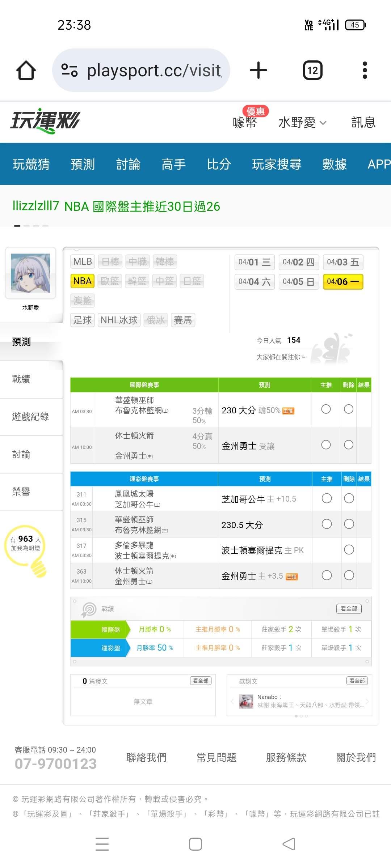Screen dimensions: 391x868
Task: Choose date 04/01 三
Action: [255, 262]
